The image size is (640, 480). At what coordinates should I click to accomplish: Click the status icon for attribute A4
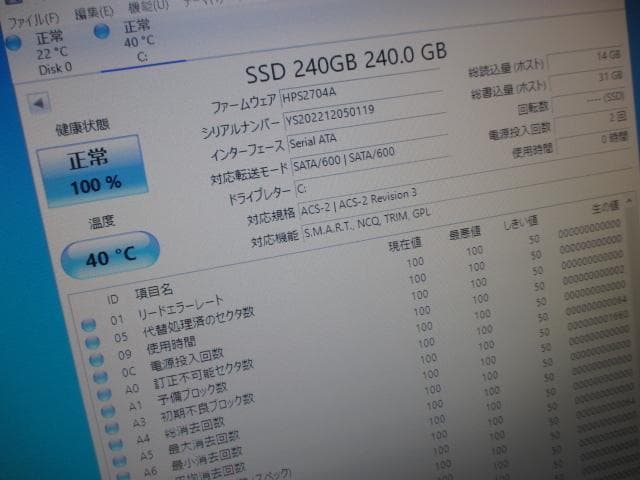[x=116, y=444]
